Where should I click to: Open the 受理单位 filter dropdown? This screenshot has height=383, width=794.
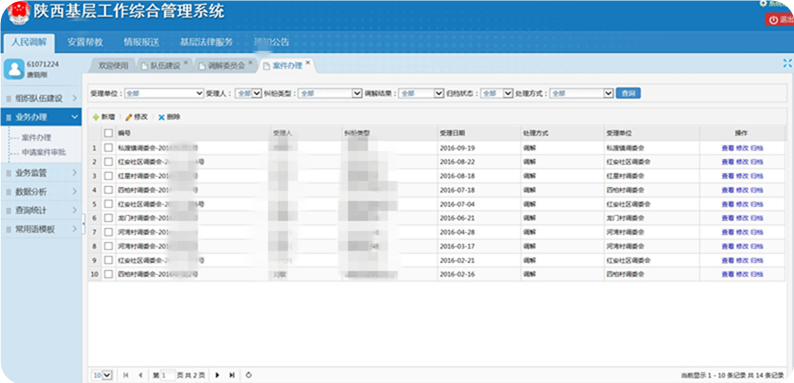coord(164,93)
